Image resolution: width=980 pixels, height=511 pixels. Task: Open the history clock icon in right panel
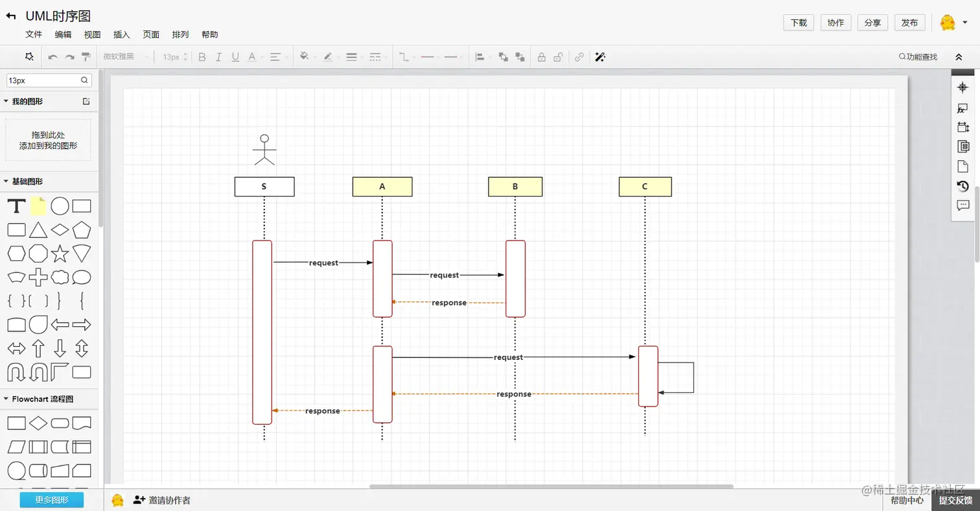962,186
